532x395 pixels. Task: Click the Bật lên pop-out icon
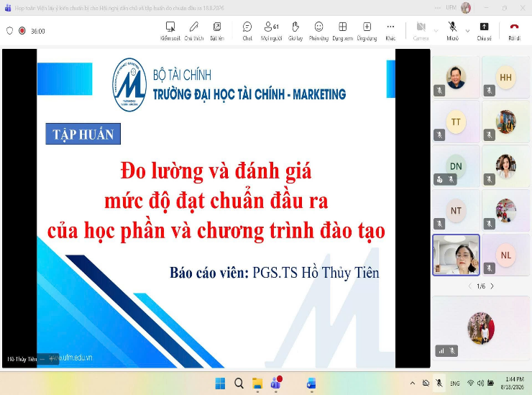217,31
